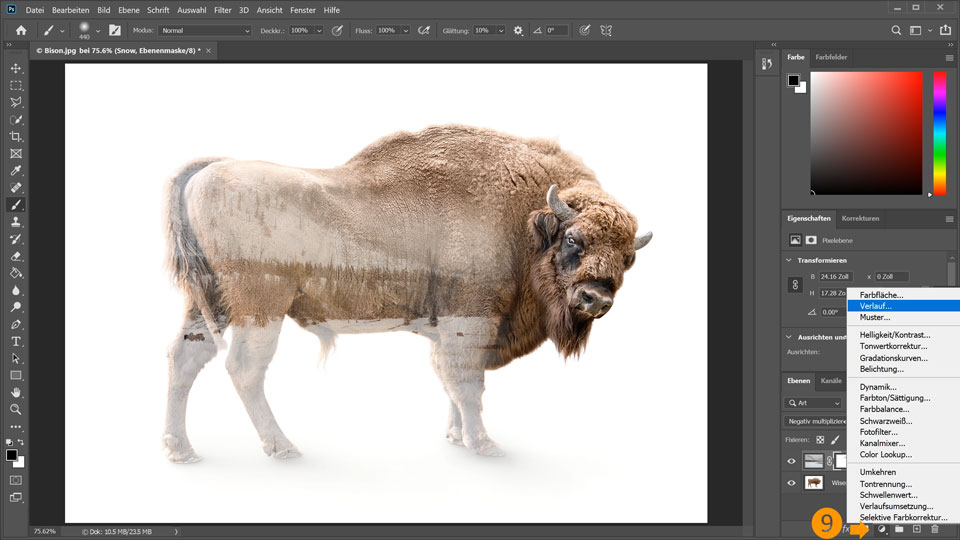Choose Verlauf... from the adjustment menu
960x540 pixels.
(875, 306)
